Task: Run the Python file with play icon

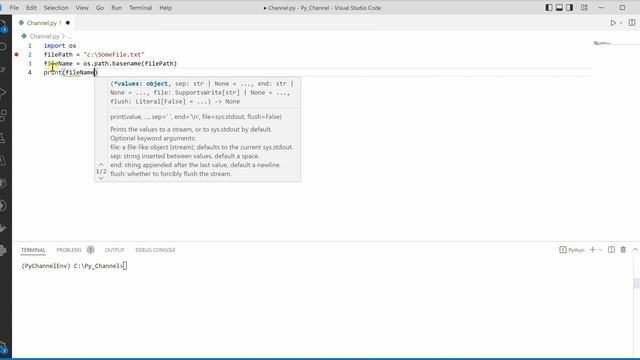Action: click(x=613, y=23)
